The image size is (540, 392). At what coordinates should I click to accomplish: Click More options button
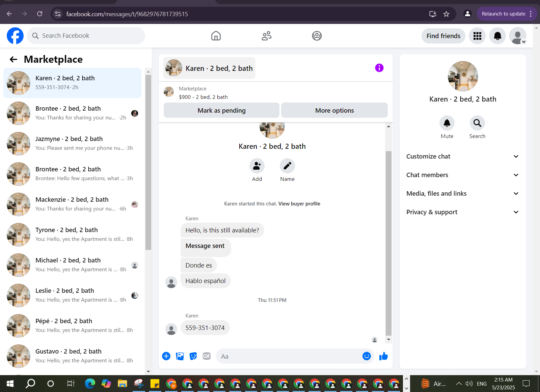point(334,110)
